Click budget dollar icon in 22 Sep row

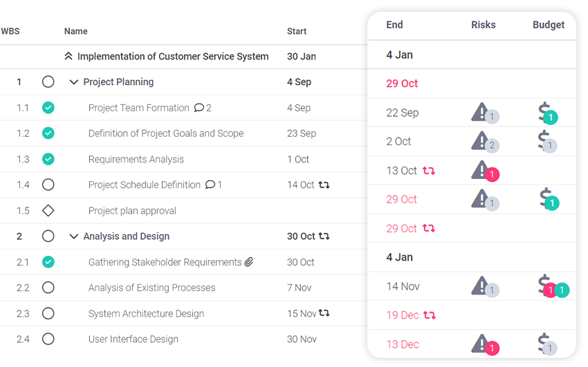pyautogui.click(x=545, y=112)
